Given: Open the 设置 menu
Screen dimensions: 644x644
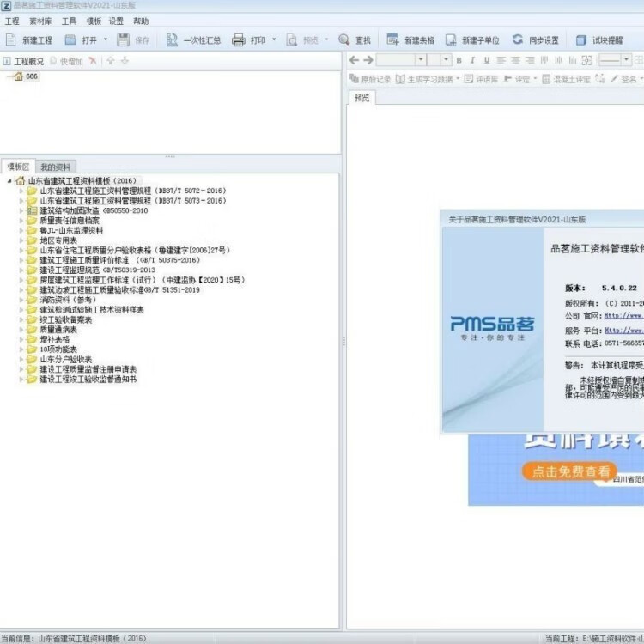Looking at the screenshot, I should (x=116, y=21).
